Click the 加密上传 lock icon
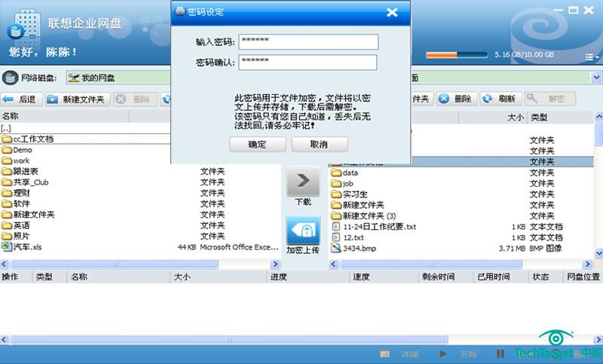 pos(303,230)
